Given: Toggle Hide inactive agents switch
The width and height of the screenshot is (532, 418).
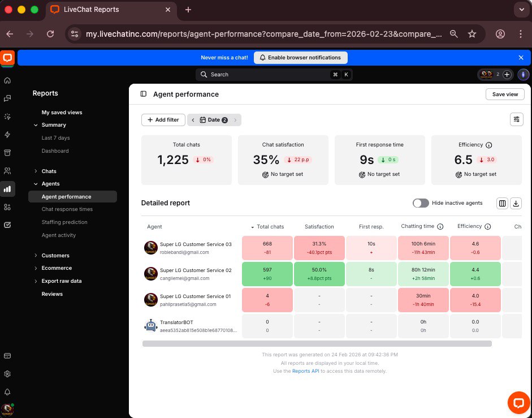Looking at the screenshot, I should (x=421, y=203).
